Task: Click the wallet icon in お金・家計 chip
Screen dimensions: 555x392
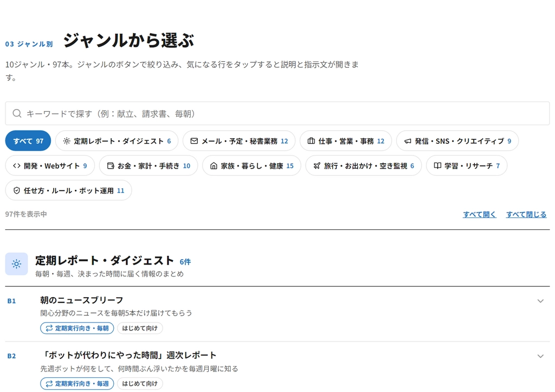Action: (111, 166)
